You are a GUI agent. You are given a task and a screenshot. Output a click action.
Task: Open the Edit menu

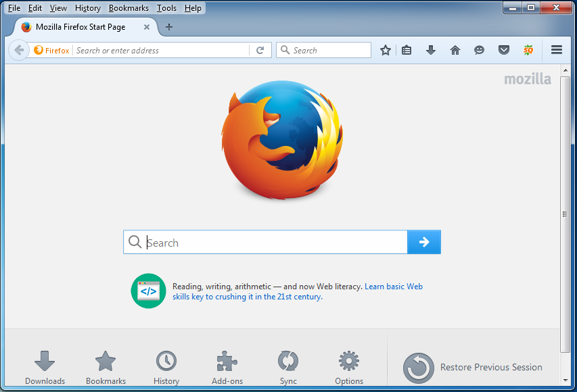[x=35, y=8]
